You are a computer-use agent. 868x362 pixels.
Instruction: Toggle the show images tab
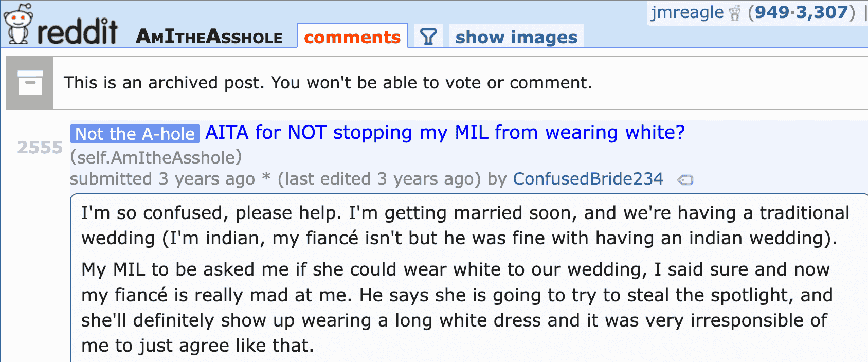(516, 37)
